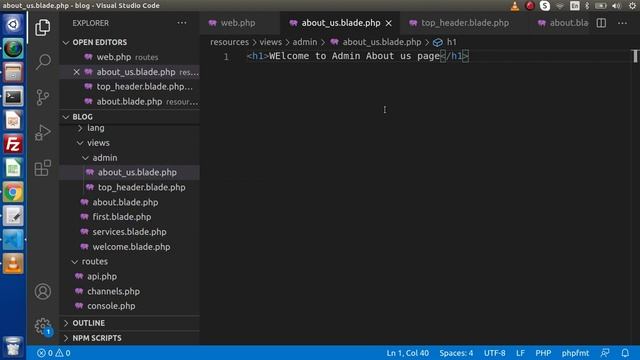Show errors and warnings count
640x360 pixels.
click(53, 353)
